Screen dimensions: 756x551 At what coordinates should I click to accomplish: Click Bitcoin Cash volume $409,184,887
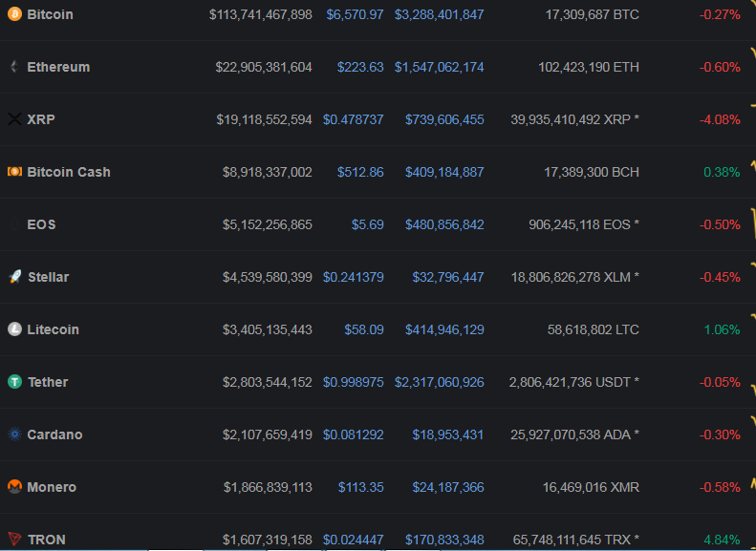[x=444, y=172]
